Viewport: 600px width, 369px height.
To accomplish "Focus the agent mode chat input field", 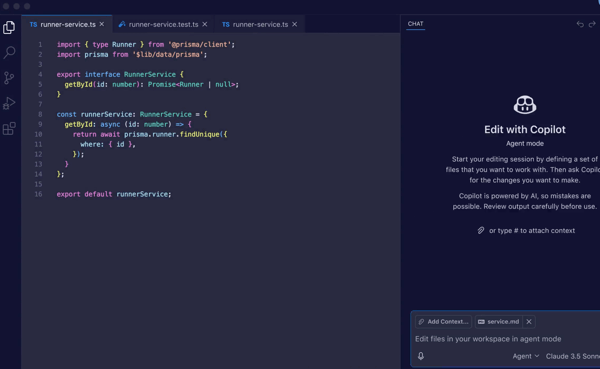I will pyautogui.click(x=505, y=339).
